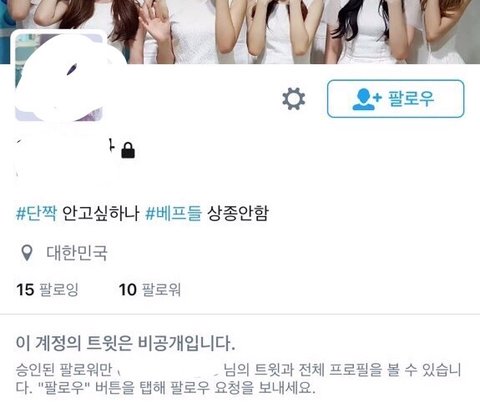This screenshot has height=413, width=480.
Task: Click the bio text 안고싶하나
Action: coord(101,213)
